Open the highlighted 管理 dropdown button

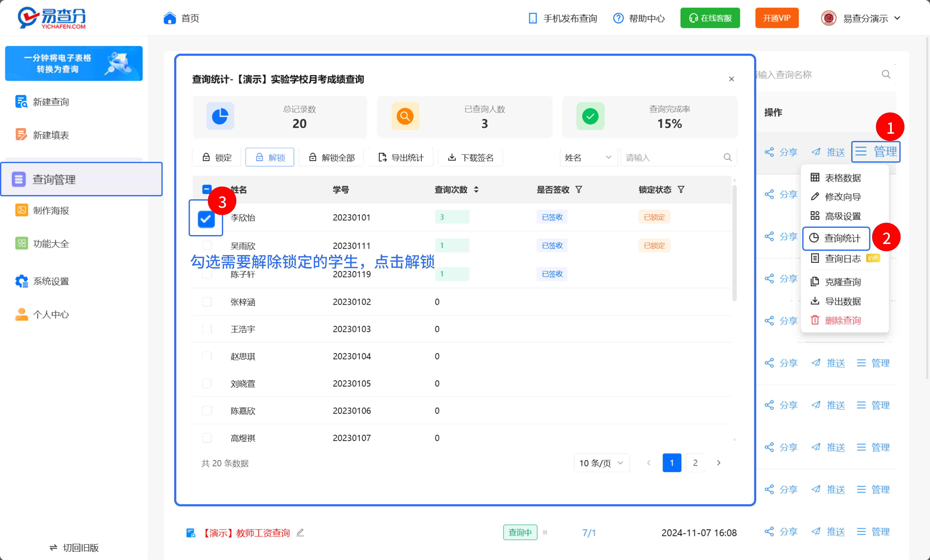[x=875, y=152]
